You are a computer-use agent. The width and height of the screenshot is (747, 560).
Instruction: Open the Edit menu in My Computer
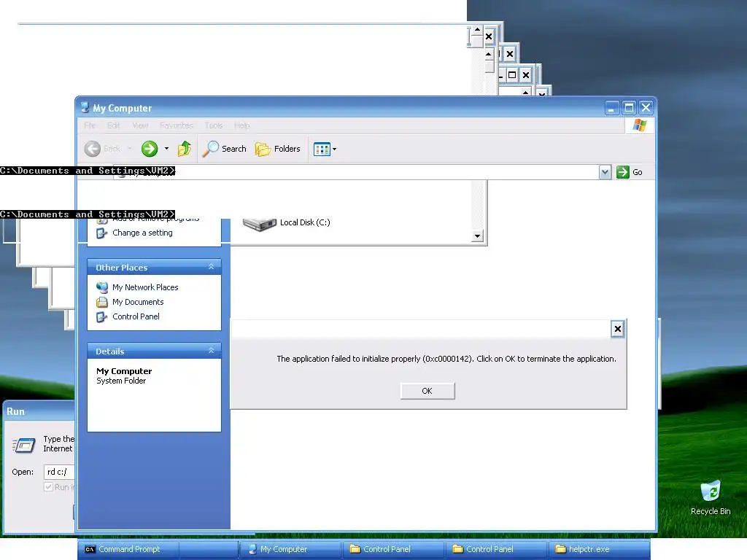click(113, 125)
